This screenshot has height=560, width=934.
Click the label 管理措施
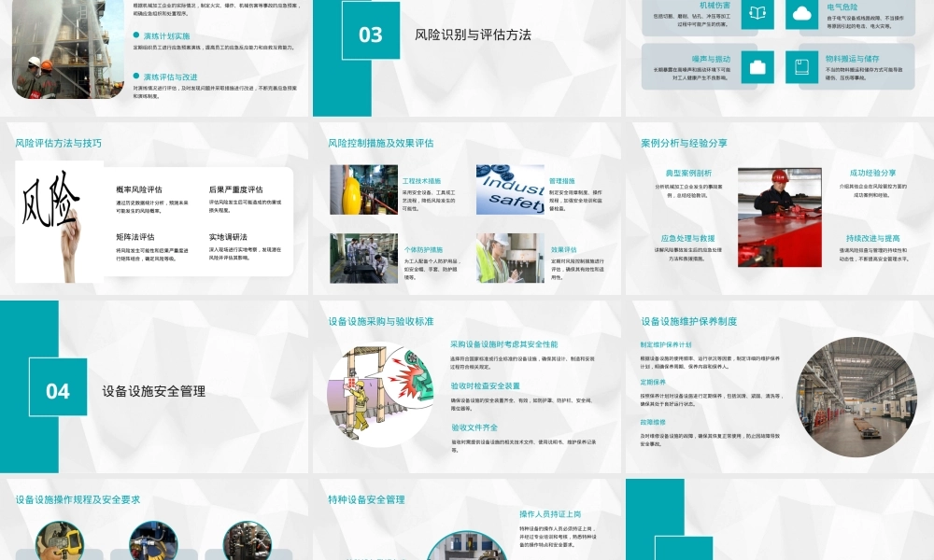click(561, 181)
